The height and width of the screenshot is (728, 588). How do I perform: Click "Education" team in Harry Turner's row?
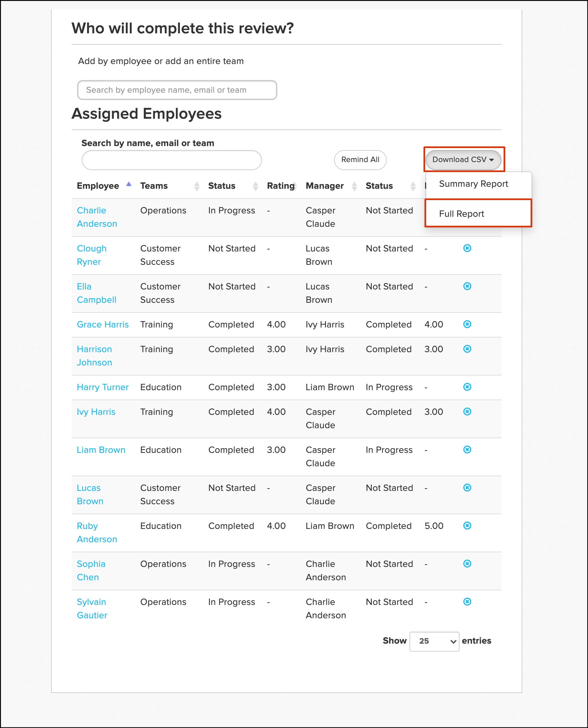pos(161,387)
